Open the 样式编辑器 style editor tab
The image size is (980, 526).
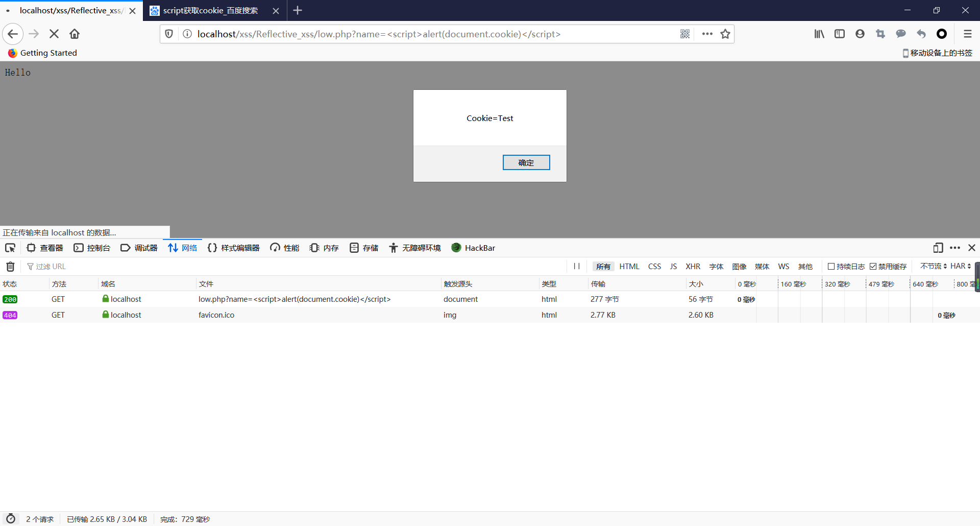(233, 248)
